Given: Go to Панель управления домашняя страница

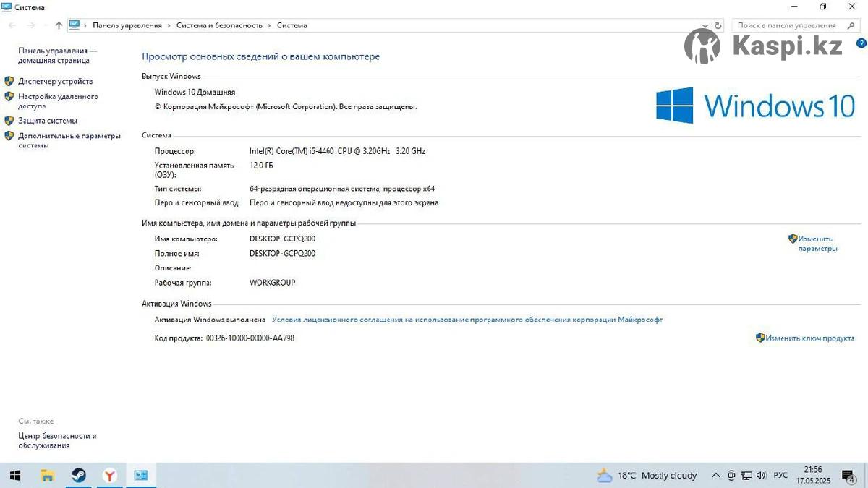Looking at the screenshot, I should 57,56.
